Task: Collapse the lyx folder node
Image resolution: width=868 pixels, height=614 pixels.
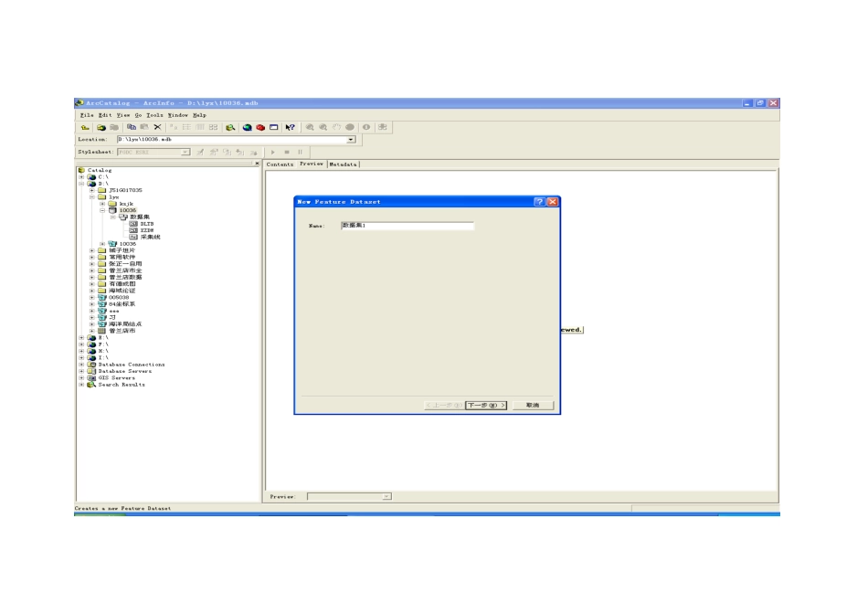Action: point(91,196)
